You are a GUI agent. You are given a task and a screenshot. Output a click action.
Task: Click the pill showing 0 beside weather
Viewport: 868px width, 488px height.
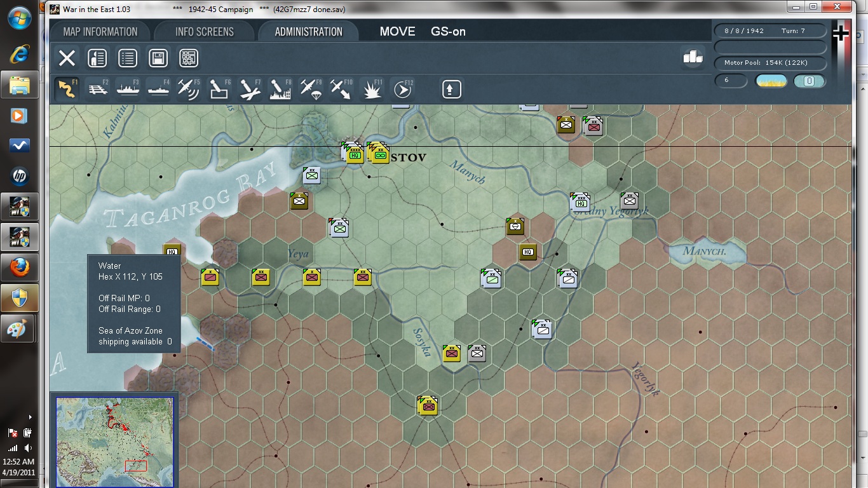click(x=810, y=81)
